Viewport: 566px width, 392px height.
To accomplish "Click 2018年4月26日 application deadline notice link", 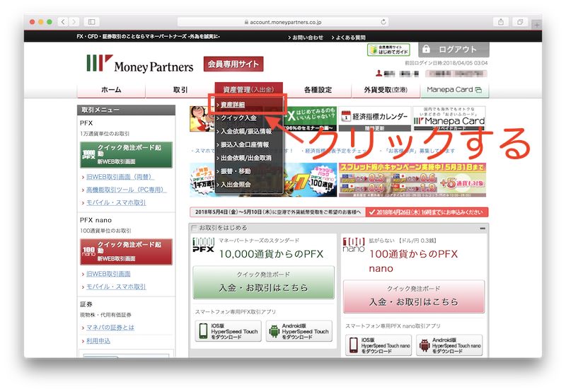I will pos(427,212).
